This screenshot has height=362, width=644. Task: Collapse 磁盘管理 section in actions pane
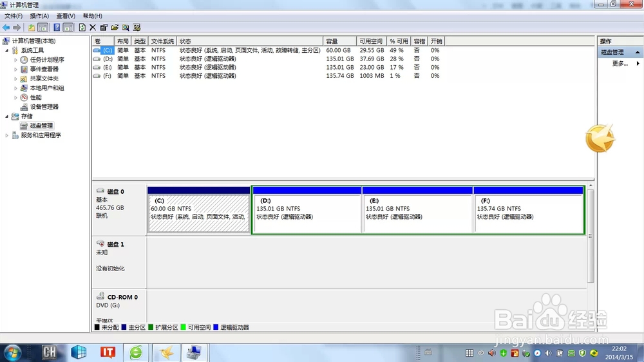point(638,52)
